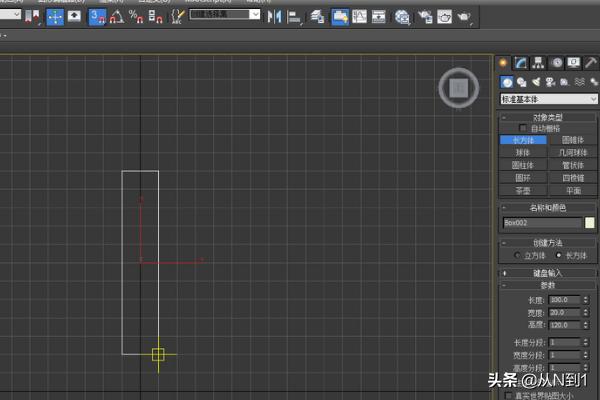
Task: Click the 管状体 tube object button
Action: coord(573,165)
